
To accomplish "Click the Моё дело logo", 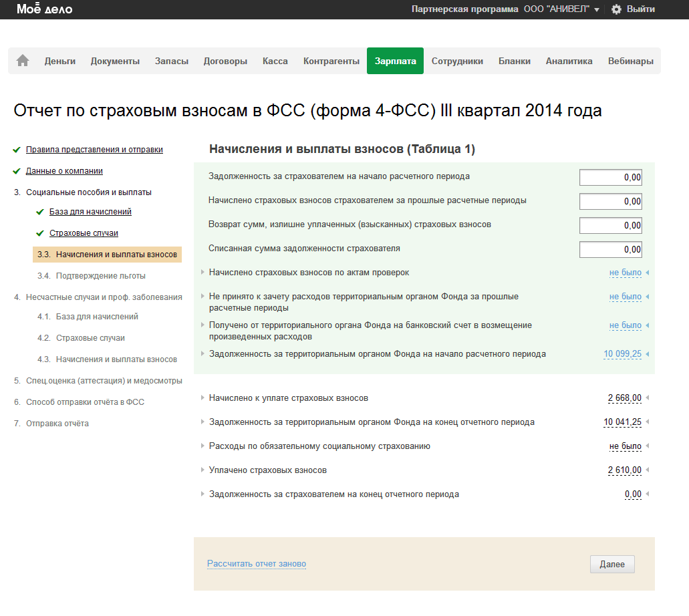I will 44,9.
